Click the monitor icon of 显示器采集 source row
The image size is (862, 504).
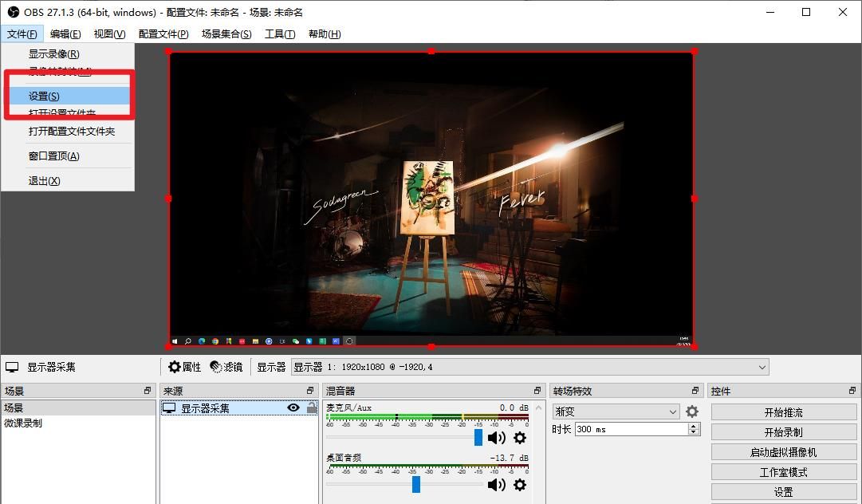pyautogui.click(x=169, y=408)
